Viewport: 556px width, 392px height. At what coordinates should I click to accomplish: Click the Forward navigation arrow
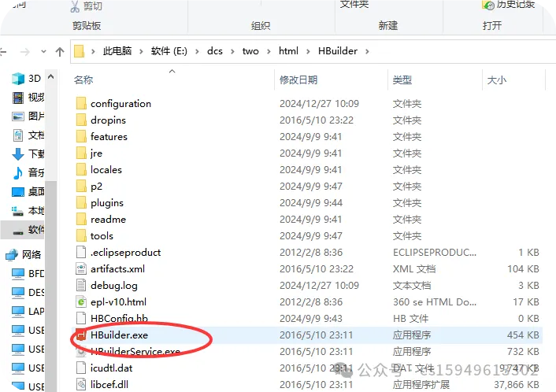[x=25, y=52]
